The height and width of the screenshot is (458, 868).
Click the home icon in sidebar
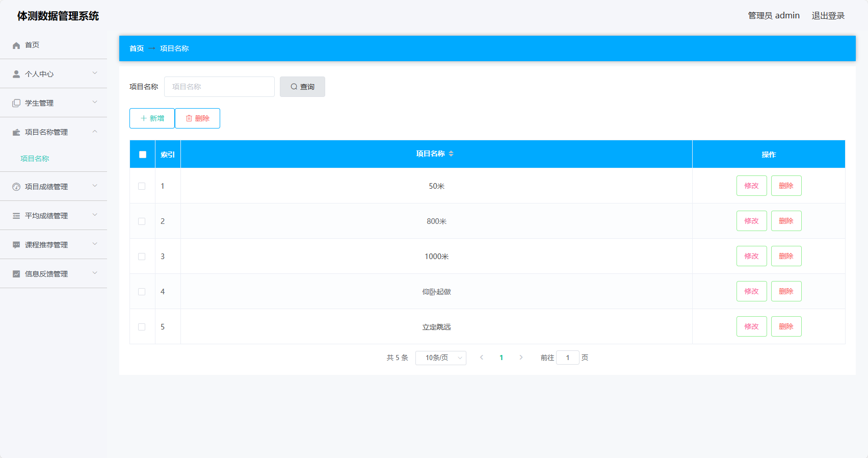pyautogui.click(x=16, y=45)
